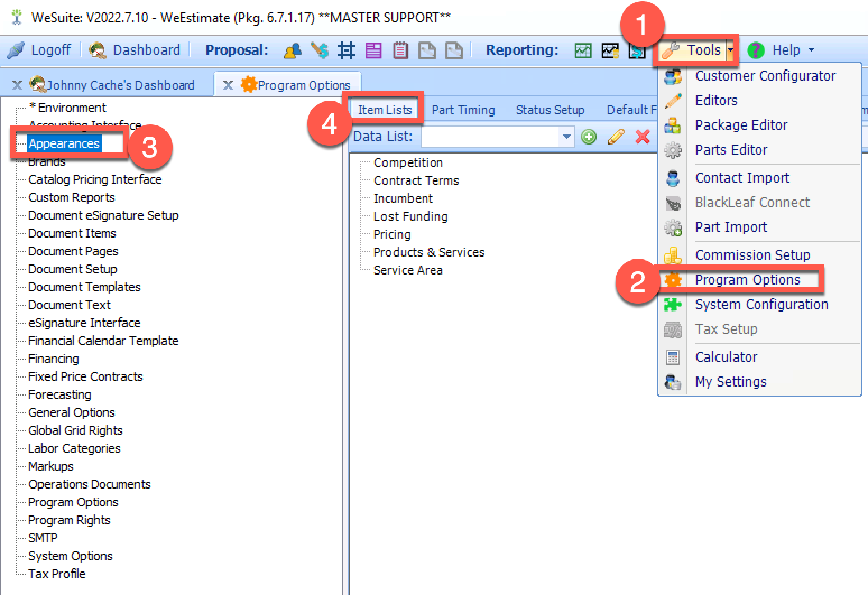Open Calculator from the Tools menu
868x595 pixels.
tap(726, 357)
